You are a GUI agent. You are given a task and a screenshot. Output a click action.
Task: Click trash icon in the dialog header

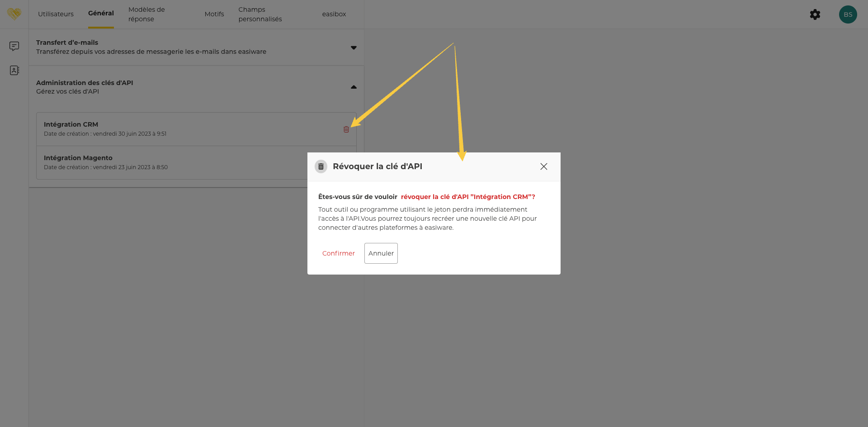(321, 166)
